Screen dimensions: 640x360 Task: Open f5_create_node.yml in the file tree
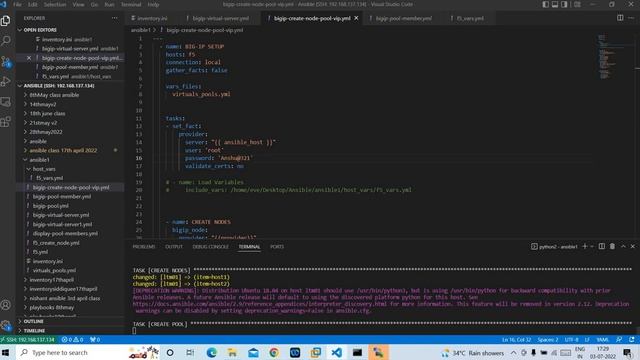pos(56,243)
